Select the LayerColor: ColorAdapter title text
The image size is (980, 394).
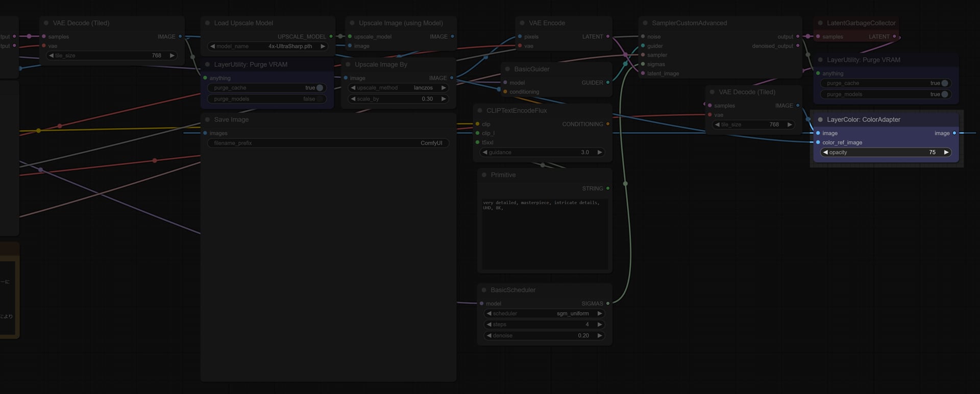[x=863, y=119]
